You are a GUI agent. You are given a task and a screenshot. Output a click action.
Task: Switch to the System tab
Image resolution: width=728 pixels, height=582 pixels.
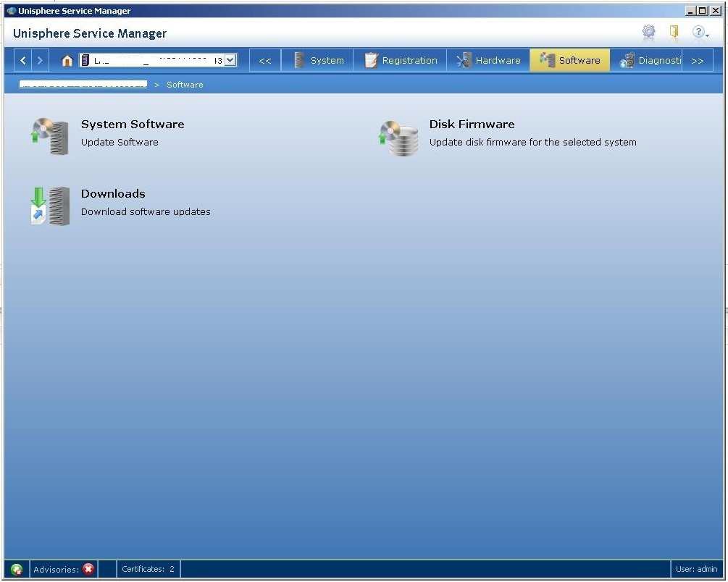pyautogui.click(x=317, y=60)
